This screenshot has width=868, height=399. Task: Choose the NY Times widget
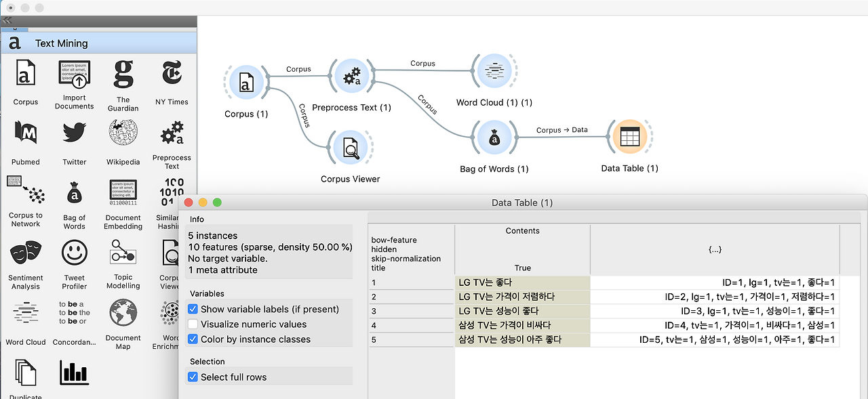tap(172, 83)
